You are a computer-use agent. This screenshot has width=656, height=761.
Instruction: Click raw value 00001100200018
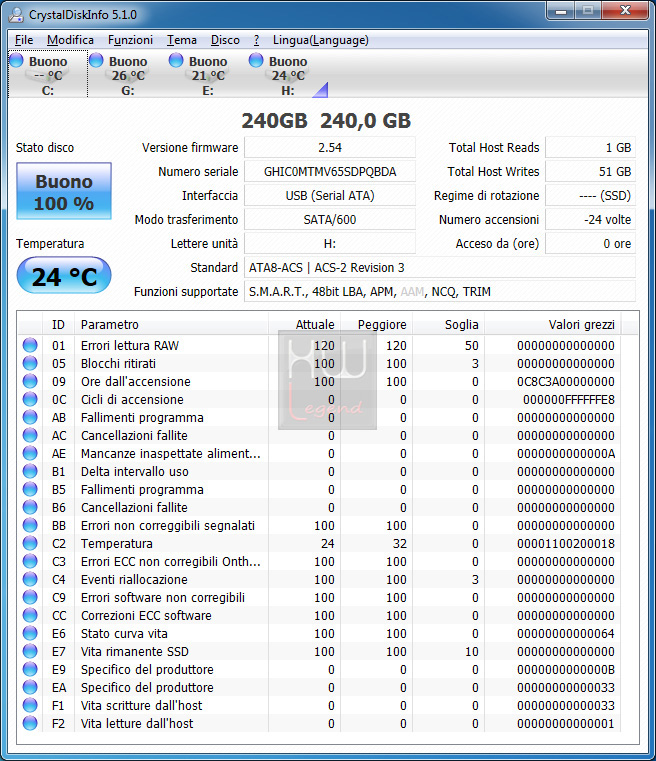click(566, 544)
